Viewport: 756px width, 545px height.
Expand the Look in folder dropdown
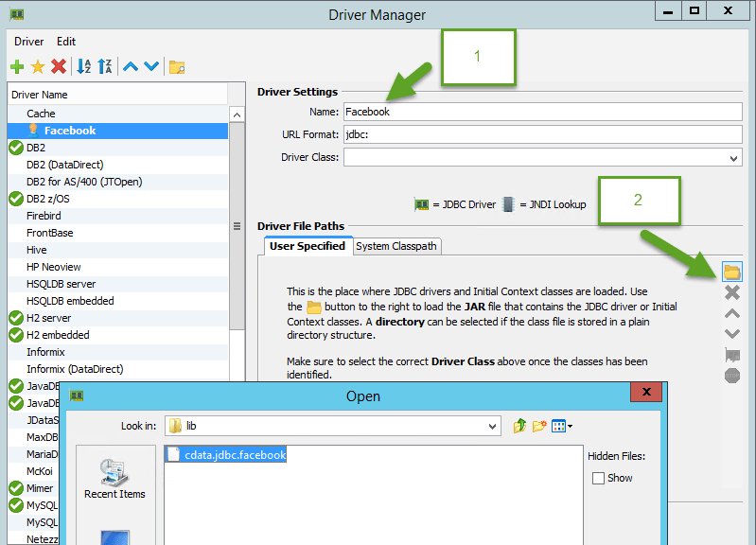[x=492, y=426]
